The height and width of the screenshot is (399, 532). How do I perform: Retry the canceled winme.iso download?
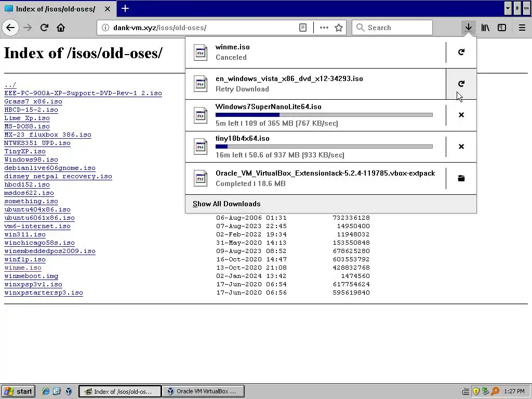click(x=461, y=52)
